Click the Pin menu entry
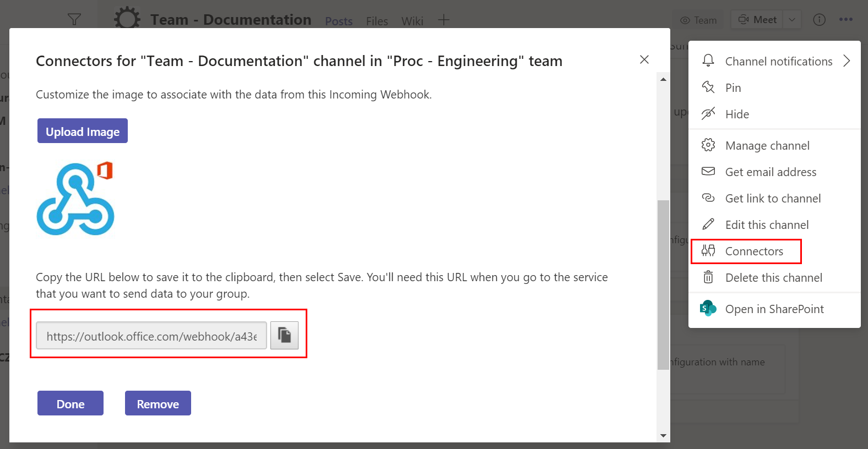 (x=733, y=88)
